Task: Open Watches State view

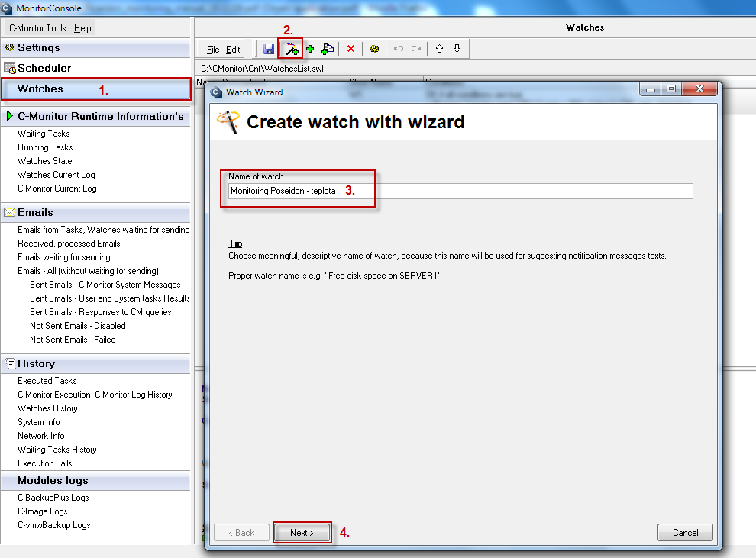Action: 44,161
